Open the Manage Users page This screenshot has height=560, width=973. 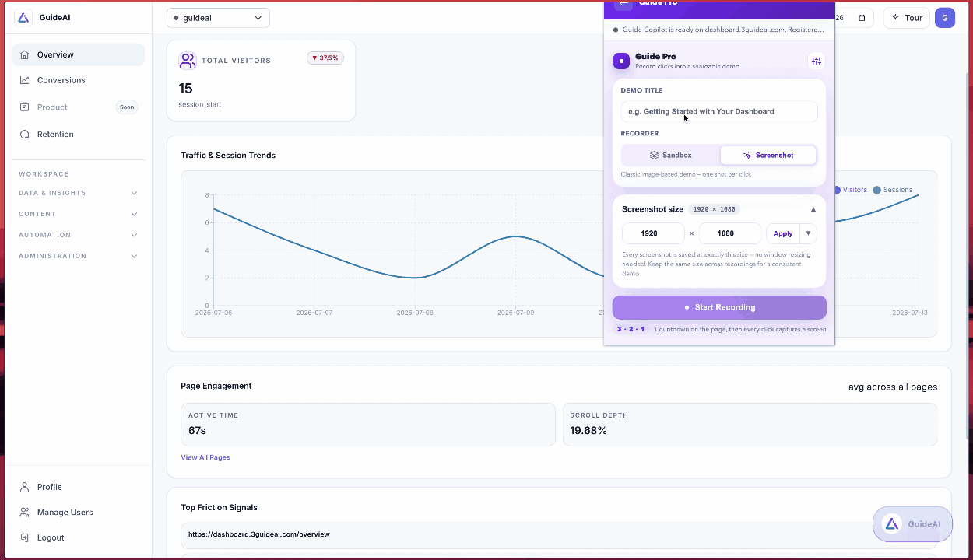78,512
